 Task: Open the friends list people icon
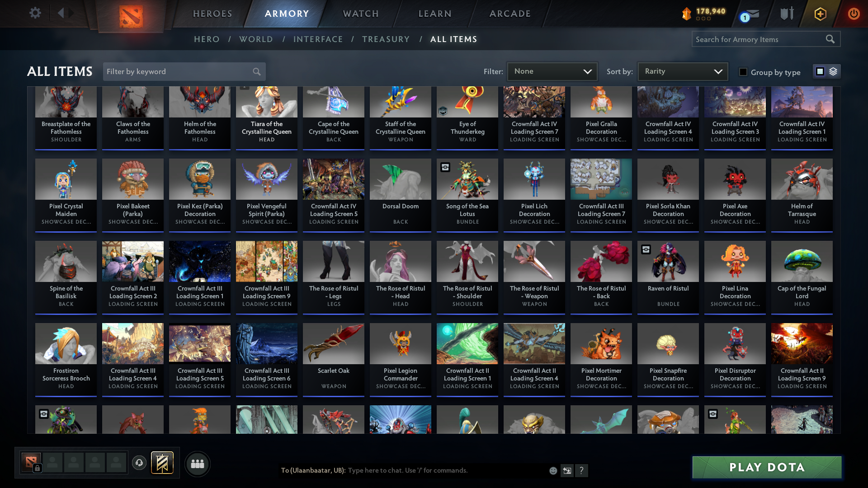(x=197, y=464)
